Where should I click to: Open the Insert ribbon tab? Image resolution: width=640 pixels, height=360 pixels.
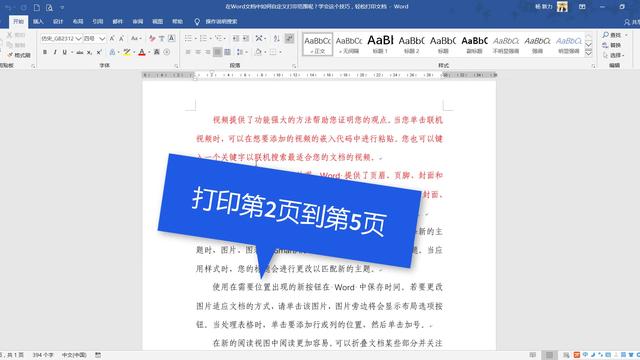(38, 21)
